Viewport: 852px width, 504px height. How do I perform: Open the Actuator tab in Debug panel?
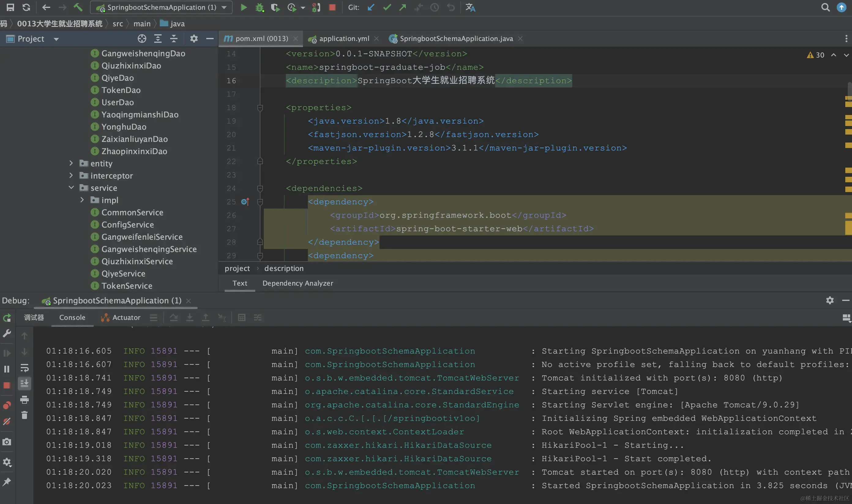126,317
